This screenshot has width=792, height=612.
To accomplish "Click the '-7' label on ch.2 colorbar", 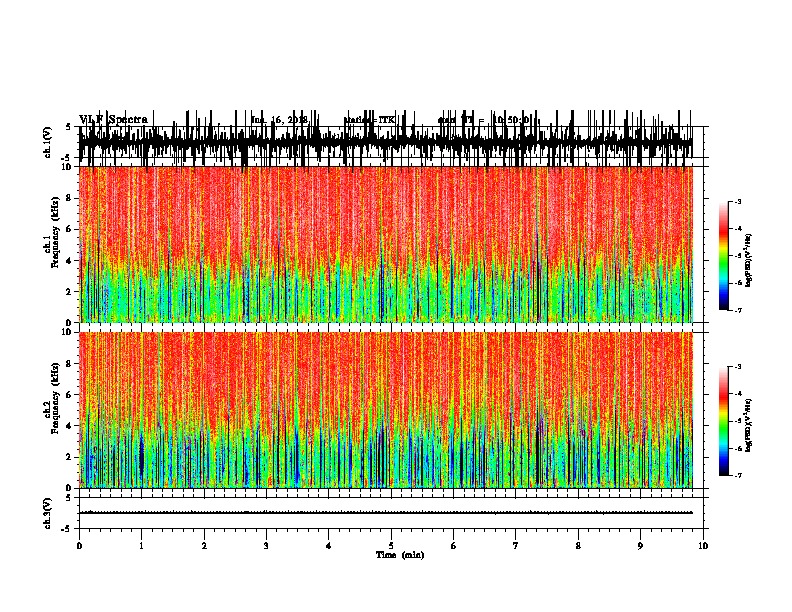I will click(737, 476).
